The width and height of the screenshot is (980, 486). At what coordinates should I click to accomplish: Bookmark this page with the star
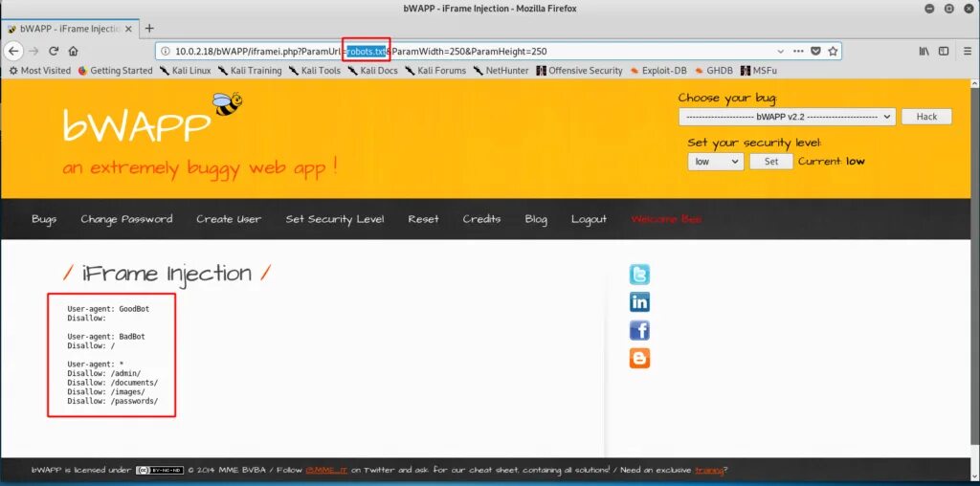(x=833, y=52)
